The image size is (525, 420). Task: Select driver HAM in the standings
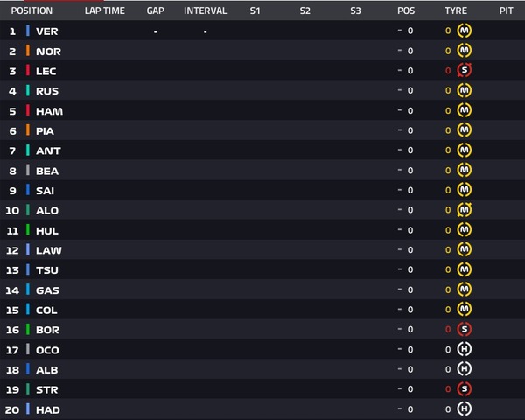point(49,111)
